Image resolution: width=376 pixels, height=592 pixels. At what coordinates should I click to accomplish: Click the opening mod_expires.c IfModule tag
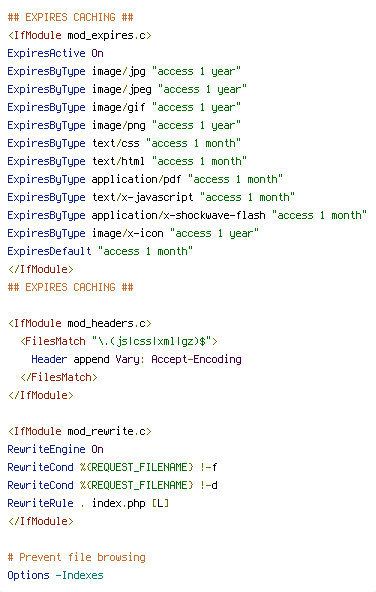(80, 35)
